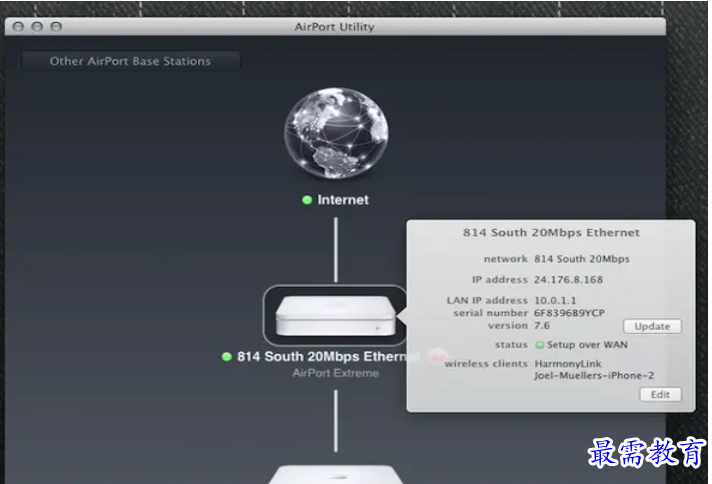Click the red badge next to base station name
Image resolution: width=712 pixels, height=484 pixels.
pos(437,356)
